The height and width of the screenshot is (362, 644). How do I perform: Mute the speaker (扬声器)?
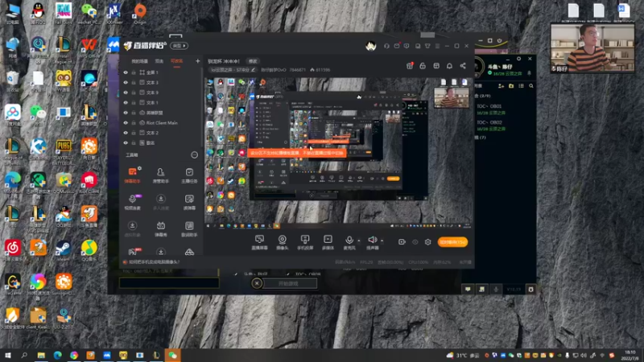click(373, 242)
